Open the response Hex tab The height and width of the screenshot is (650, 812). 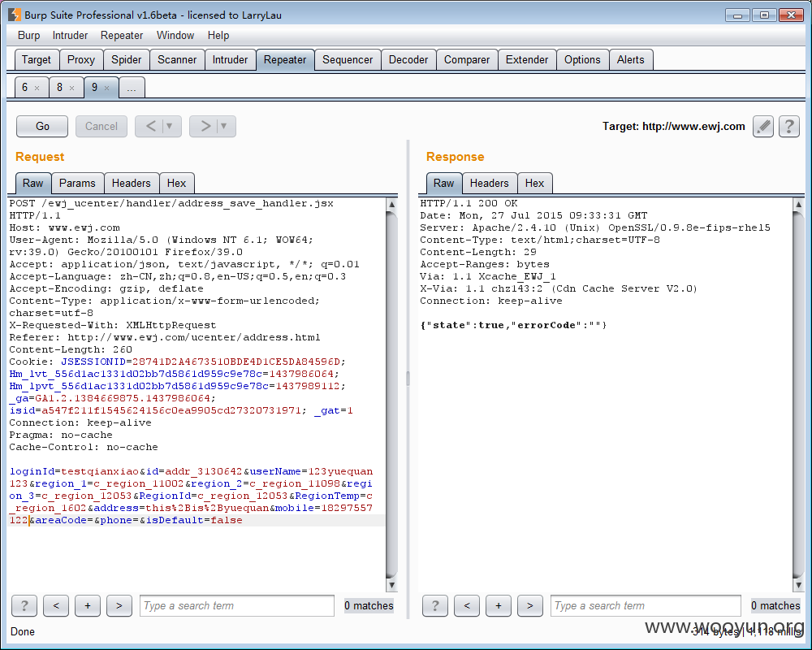point(534,183)
